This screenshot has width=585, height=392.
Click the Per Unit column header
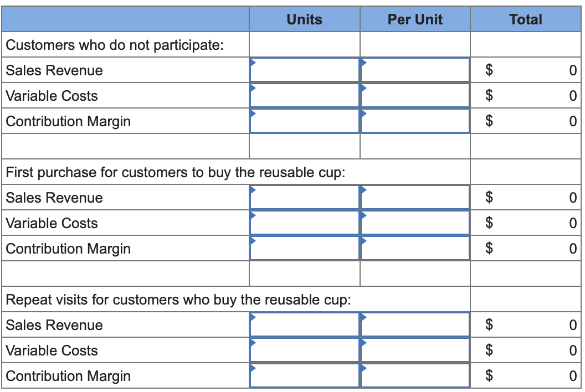pyautogui.click(x=415, y=19)
